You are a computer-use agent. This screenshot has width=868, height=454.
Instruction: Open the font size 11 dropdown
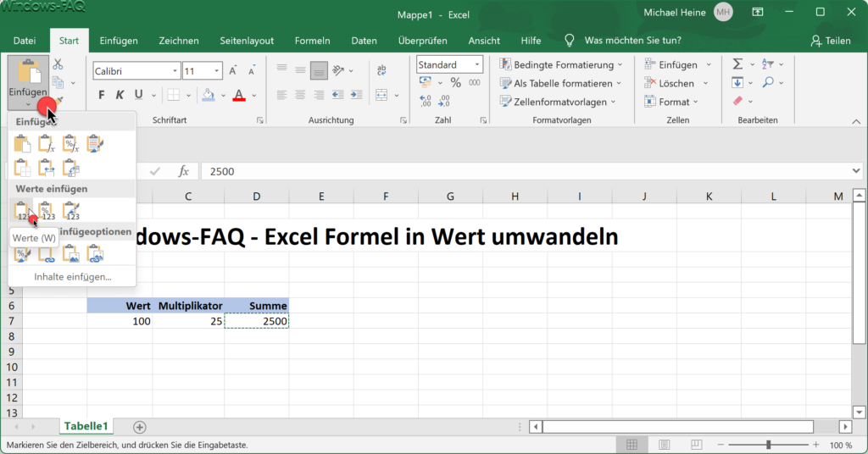coord(216,71)
